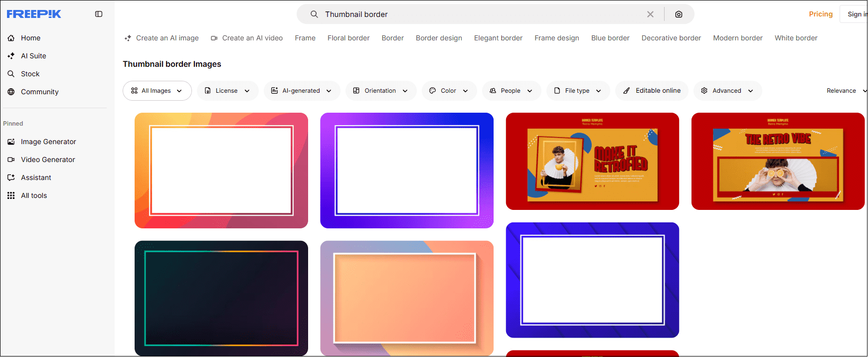Select the Border design suggestion
This screenshot has width=868, height=357.
439,38
